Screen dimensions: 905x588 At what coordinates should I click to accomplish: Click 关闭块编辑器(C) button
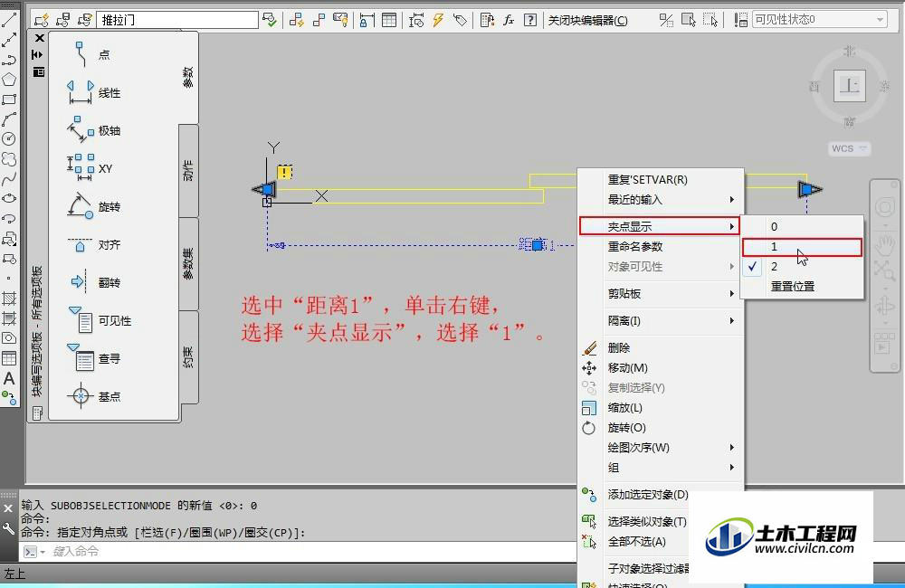click(587, 20)
